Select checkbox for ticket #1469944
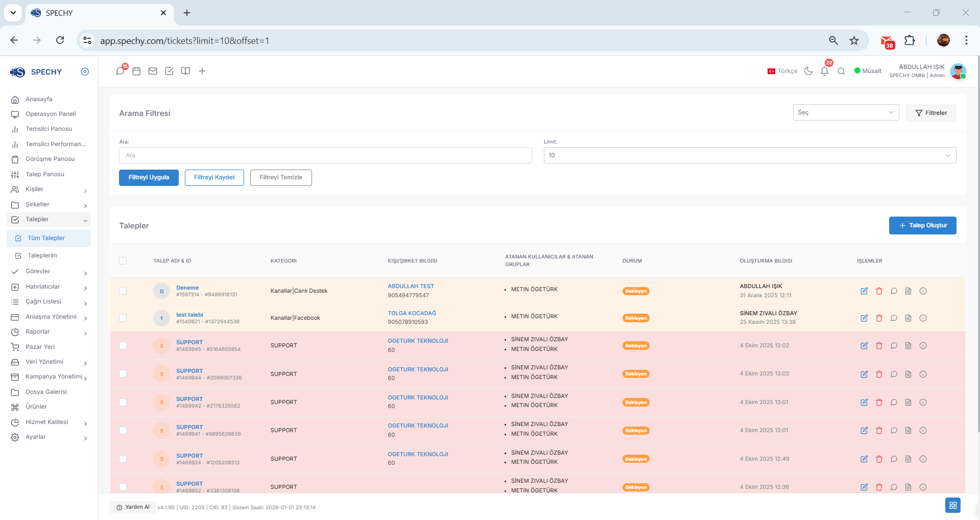Screen dimensions: 980x520 123,374
